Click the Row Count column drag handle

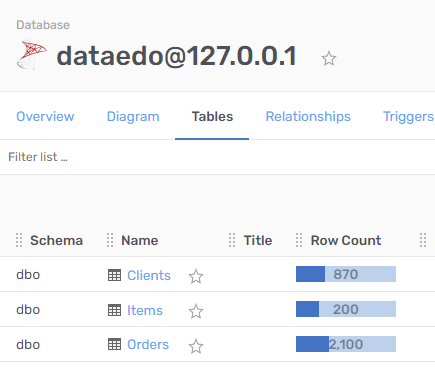pyautogui.click(x=299, y=240)
